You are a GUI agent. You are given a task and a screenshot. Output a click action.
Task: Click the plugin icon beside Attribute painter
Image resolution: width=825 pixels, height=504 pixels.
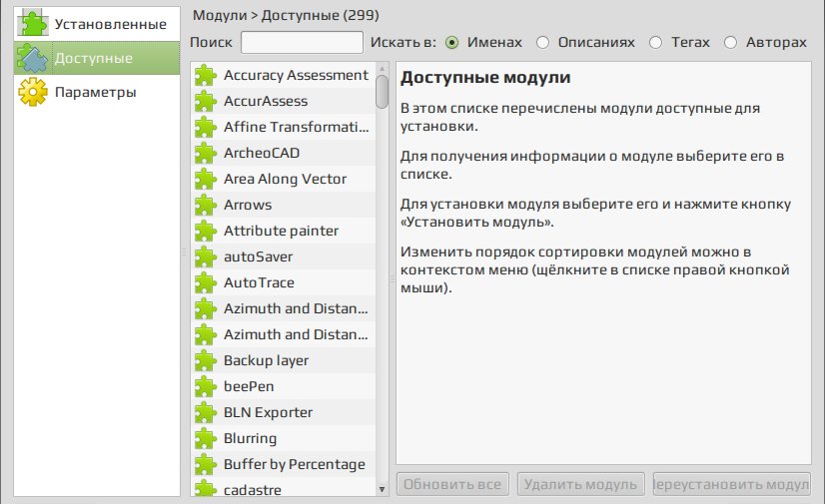click(x=205, y=231)
